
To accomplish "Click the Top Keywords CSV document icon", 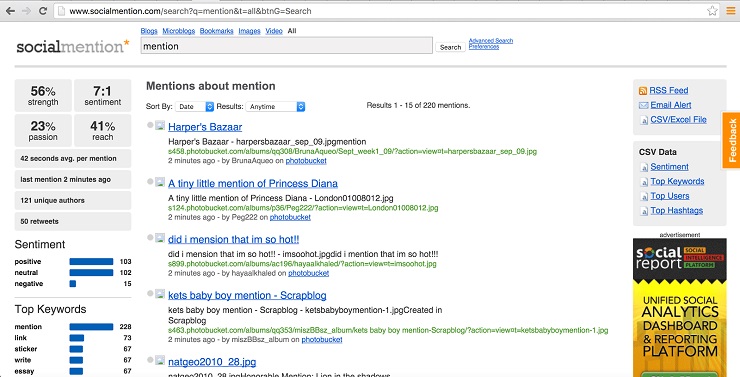I will click(644, 182).
